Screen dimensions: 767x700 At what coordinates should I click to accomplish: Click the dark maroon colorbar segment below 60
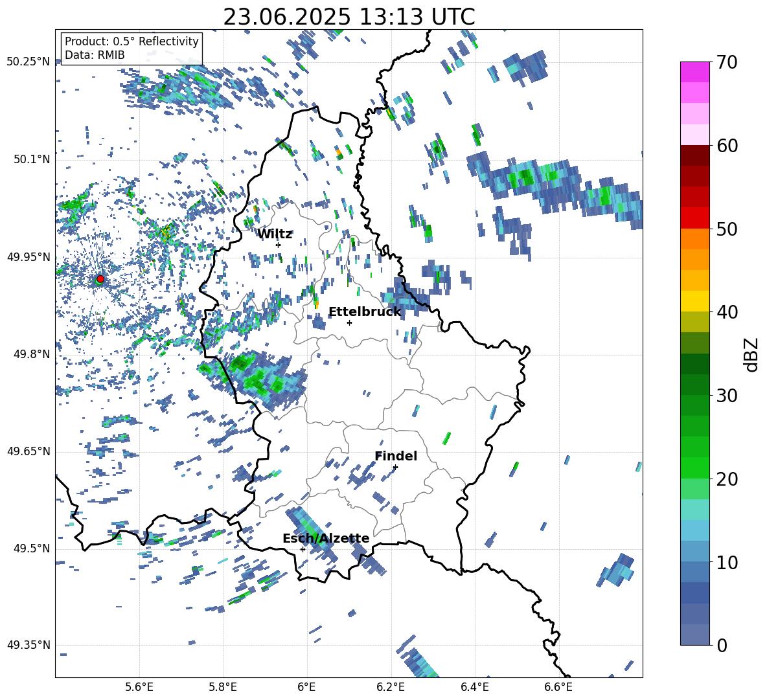tap(694, 155)
